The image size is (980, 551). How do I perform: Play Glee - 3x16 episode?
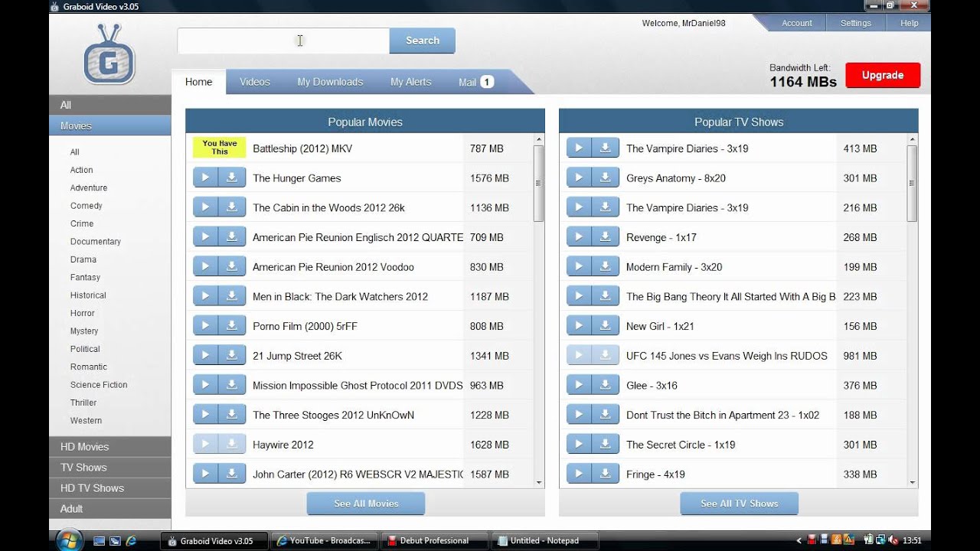[579, 386]
